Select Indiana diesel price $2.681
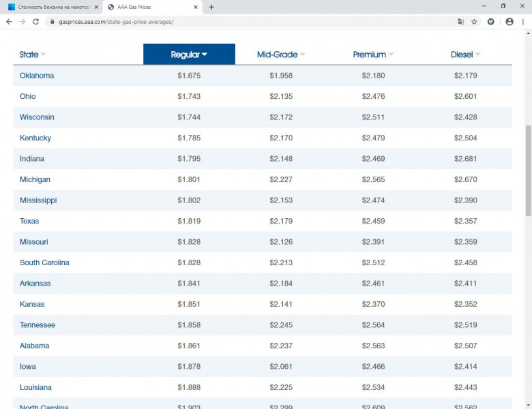The image size is (532, 409). coord(465,159)
